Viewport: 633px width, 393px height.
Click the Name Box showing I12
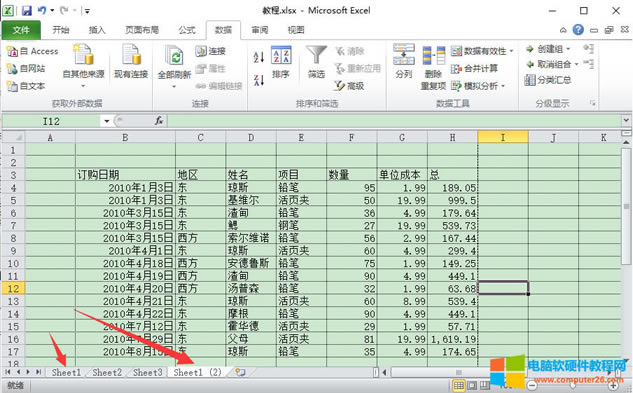pos(51,121)
